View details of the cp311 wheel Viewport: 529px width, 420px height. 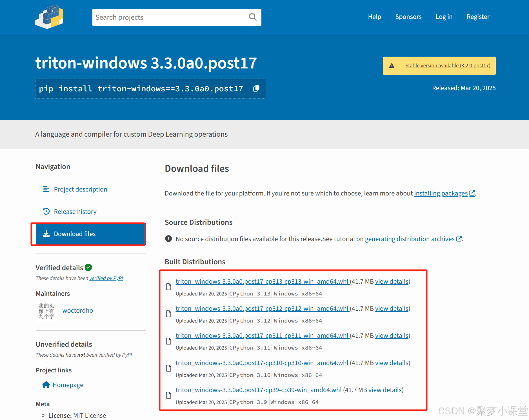392,335
